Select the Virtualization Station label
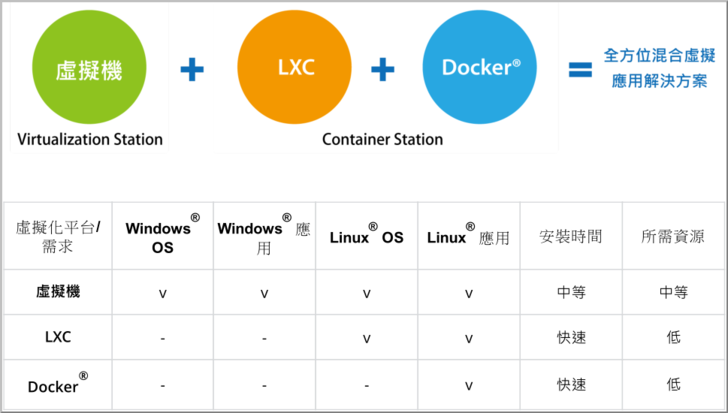The height and width of the screenshot is (413, 728). coord(90,139)
